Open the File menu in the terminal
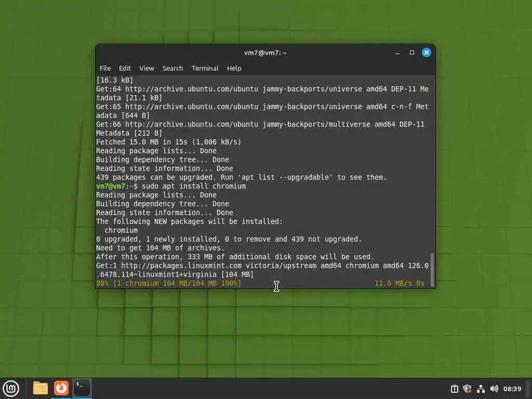The image size is (532, 399). [105, 68]
